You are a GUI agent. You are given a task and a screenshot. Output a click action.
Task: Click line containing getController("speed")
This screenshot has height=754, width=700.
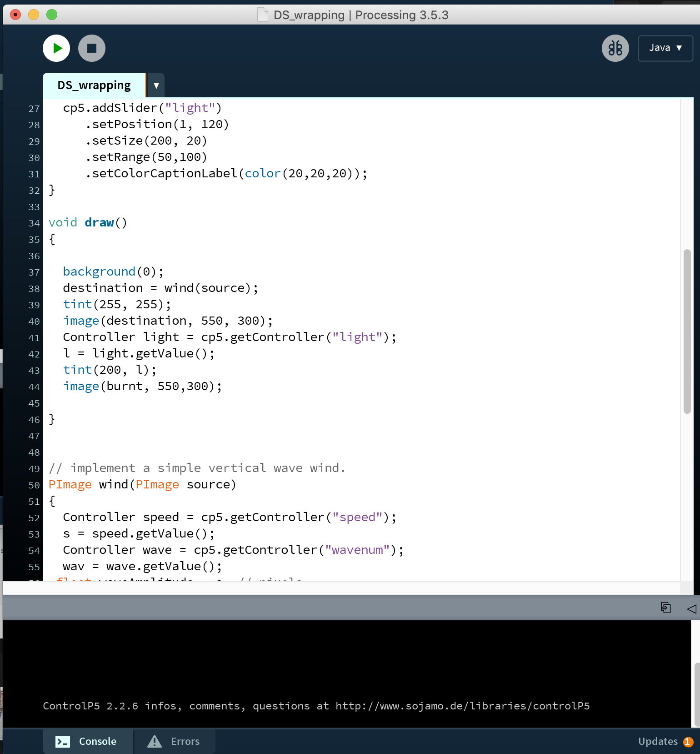[230, 518]
